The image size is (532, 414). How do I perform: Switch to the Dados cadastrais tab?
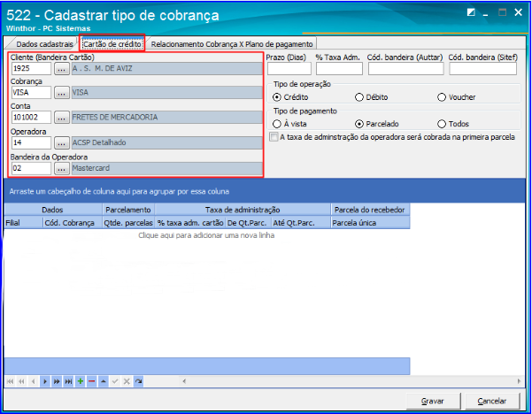pyautogui.click(x=44, y=43)
